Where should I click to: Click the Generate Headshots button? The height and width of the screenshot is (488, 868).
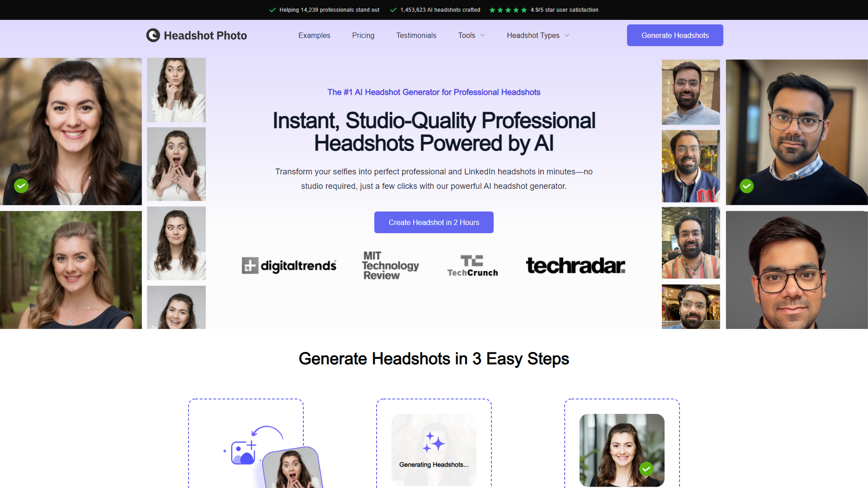point(675,35)
